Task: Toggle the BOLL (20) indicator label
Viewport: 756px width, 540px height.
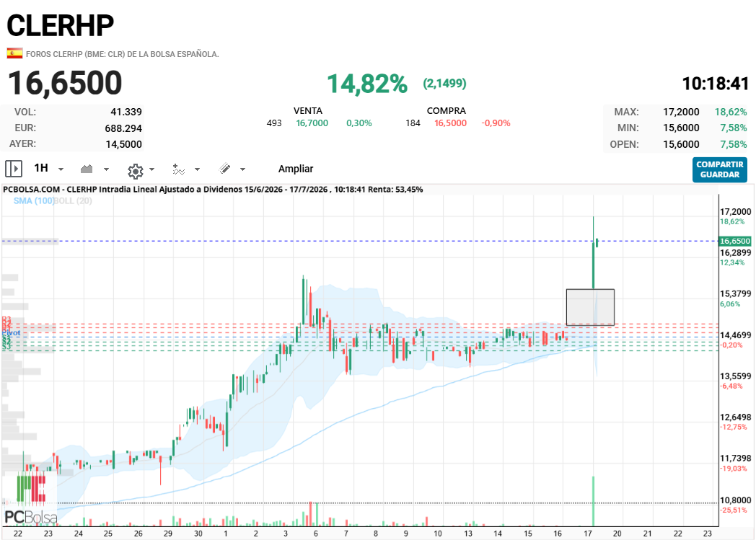Action: 73,200
